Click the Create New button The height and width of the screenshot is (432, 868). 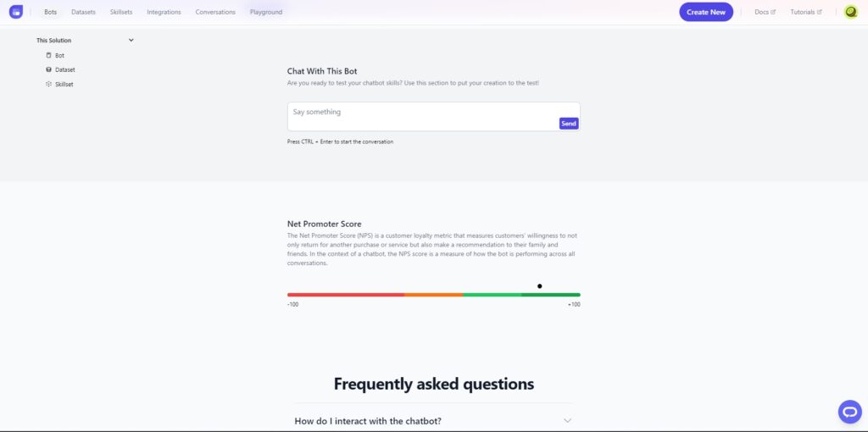point(706,12)
